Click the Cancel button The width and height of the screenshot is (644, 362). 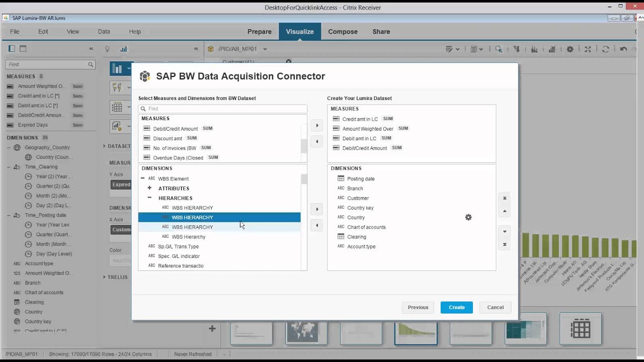tap(495, 307)
